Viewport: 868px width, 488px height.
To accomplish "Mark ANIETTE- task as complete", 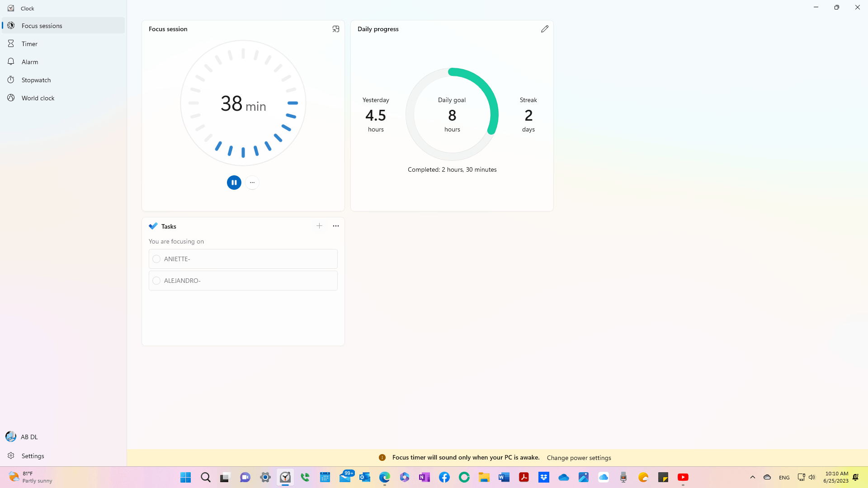I will [x=156, y=259].
